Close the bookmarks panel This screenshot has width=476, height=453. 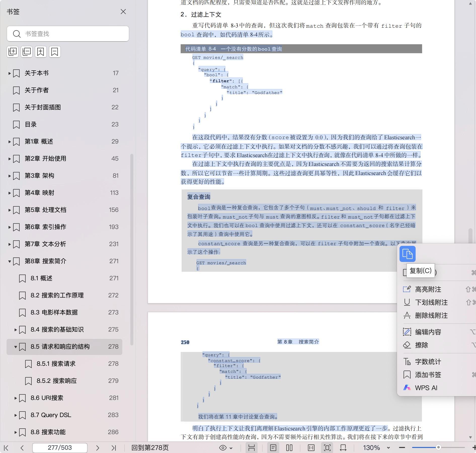pos(123,12)
